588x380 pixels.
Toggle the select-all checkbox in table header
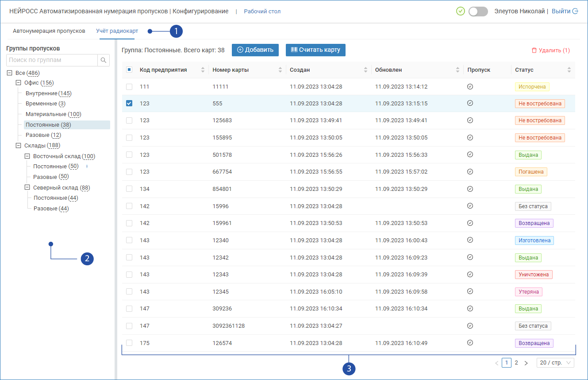[129, 70]
